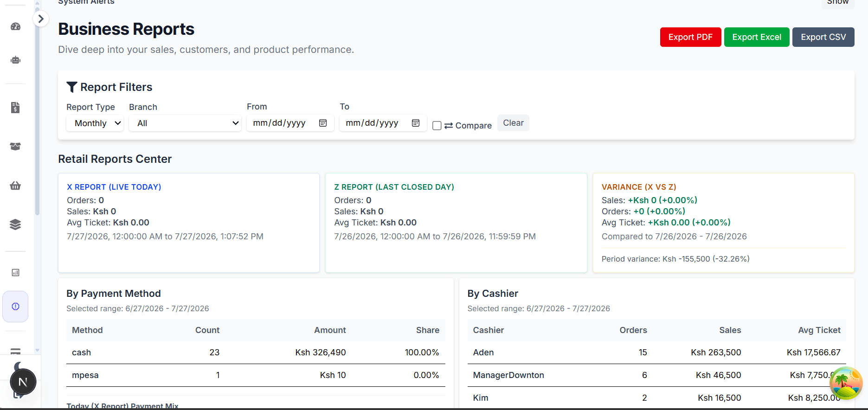Click the Compared to 7/26/2026 - 7/26/2026 text
This screenshot has height=410, width=868.
(x=674, y=237)
